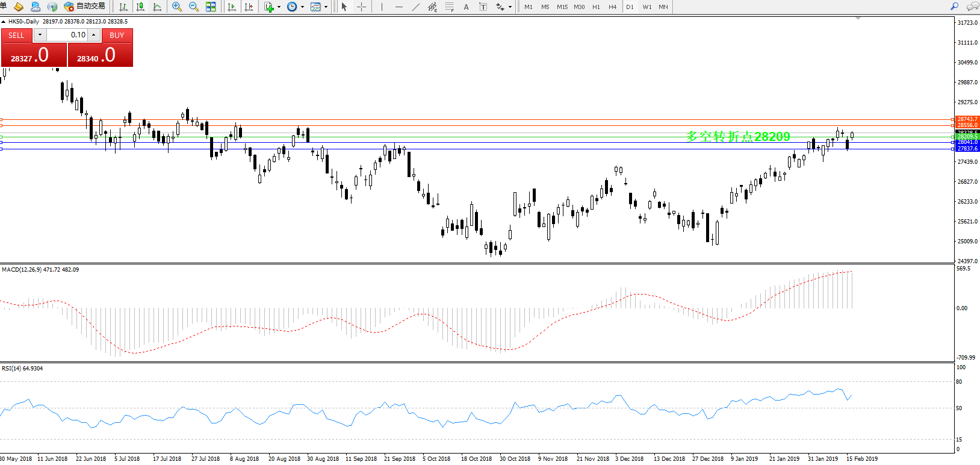Open the chart templates dropdown arrow
Image resolution: width=980 pixels, height=465 pixels.
326,7
